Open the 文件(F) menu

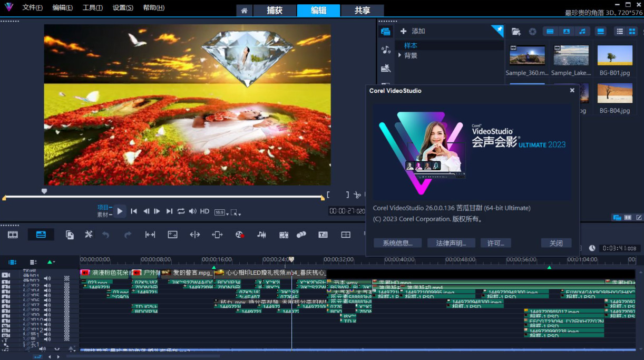[x=33, y=8]
